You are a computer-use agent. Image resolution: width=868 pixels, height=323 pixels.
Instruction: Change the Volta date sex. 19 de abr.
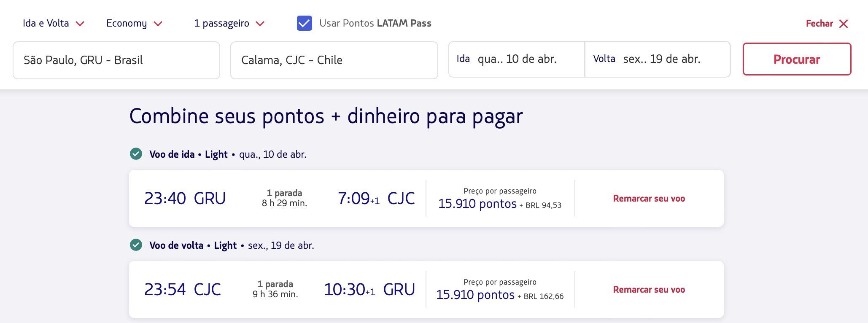point(658,59)
